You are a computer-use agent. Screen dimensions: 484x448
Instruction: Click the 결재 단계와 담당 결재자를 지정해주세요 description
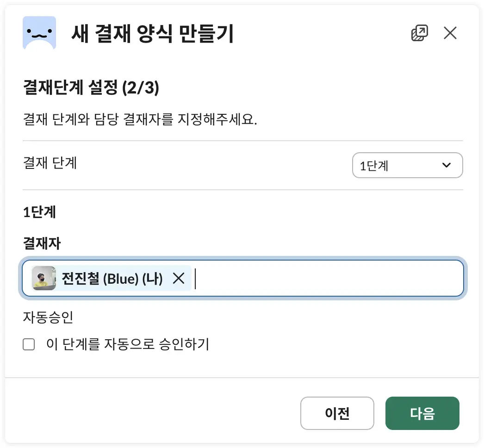140,120
